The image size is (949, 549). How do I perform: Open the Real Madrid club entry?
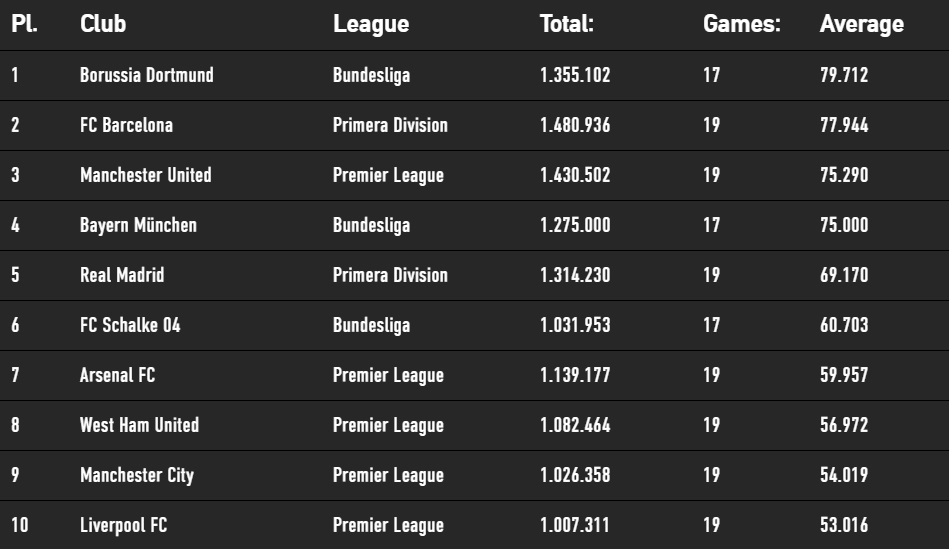click(122, 275)
